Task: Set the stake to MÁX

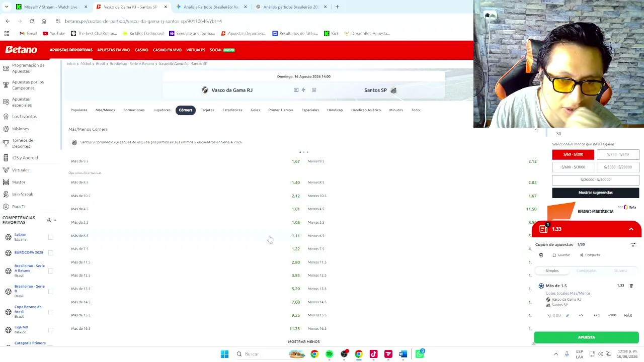Action: [x=628, y=315]
